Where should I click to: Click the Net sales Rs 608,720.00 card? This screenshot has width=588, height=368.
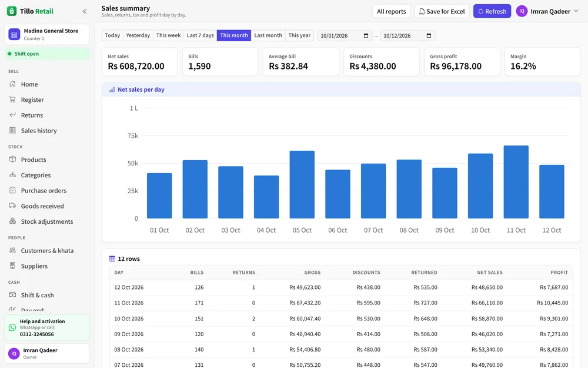click(x=139, y=62)
